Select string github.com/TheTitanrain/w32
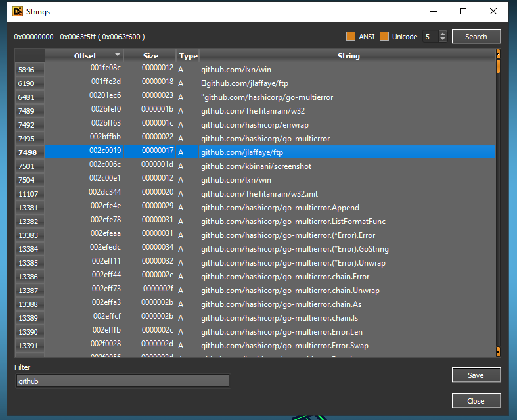This screenshot has width=517, height=420. click(x=253, y=111)
